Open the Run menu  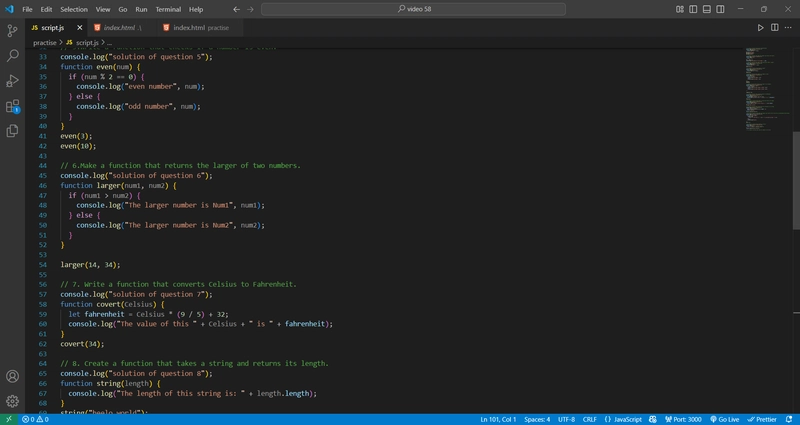pyautogui.click(x=141, y=9)
